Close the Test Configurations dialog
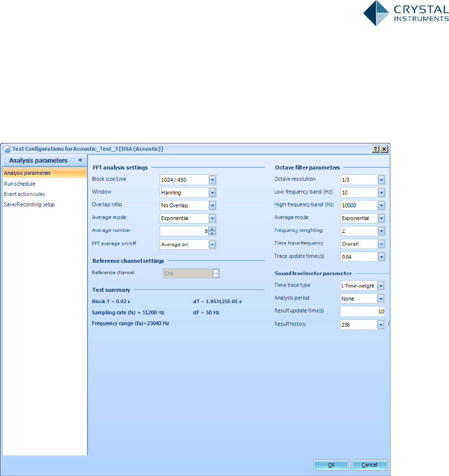Viewport: 449px width, 476px height. click(x=384, y=149)
